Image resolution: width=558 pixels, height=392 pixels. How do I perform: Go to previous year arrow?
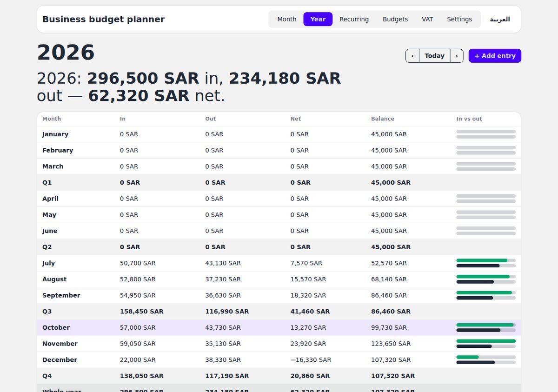click(412, 56)
